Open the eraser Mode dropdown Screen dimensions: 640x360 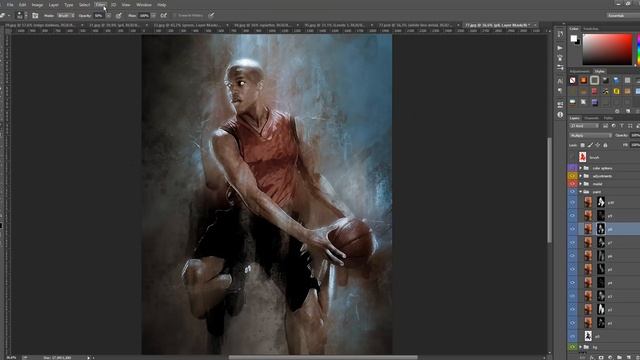65,16
